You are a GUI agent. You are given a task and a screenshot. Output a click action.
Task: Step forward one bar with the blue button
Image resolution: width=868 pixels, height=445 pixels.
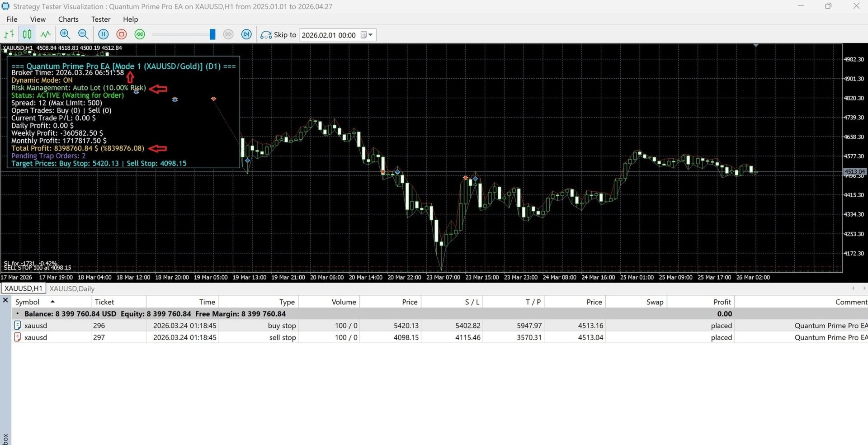click(246, 34)
